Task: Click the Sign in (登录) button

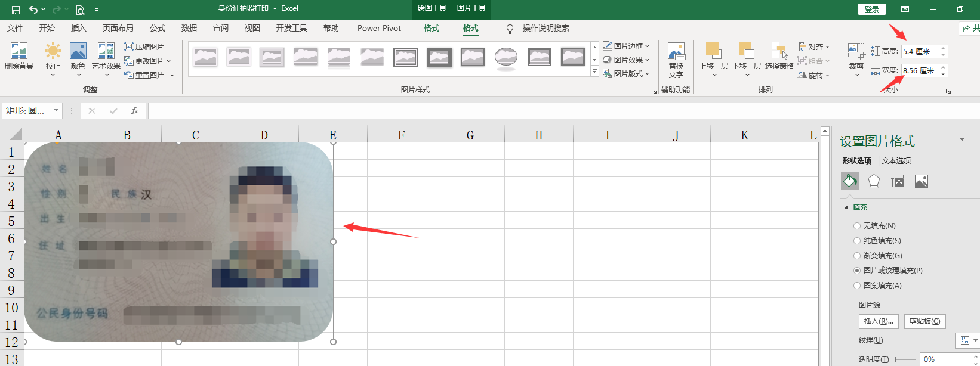Action: click(872, 9)
